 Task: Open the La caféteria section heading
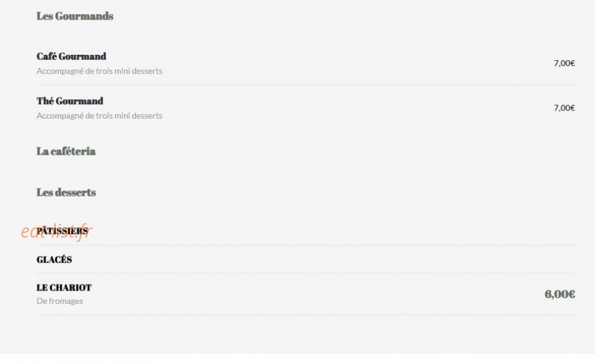(x=66, y=151)
